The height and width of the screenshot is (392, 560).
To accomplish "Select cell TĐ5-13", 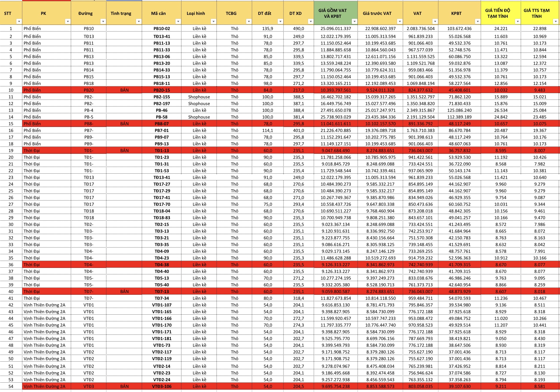I will pos(162,278).
